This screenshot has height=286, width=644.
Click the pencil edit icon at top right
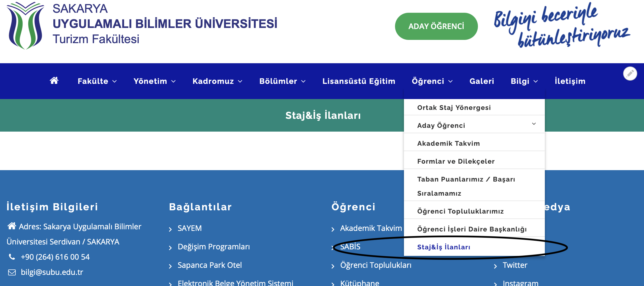(x=630, y=74)
